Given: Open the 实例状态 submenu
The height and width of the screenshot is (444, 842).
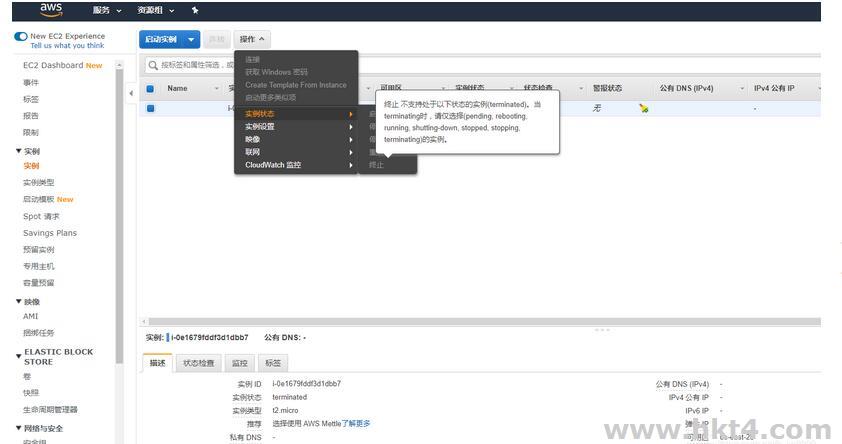Looking at the screenshot, I should coord(296,114).
